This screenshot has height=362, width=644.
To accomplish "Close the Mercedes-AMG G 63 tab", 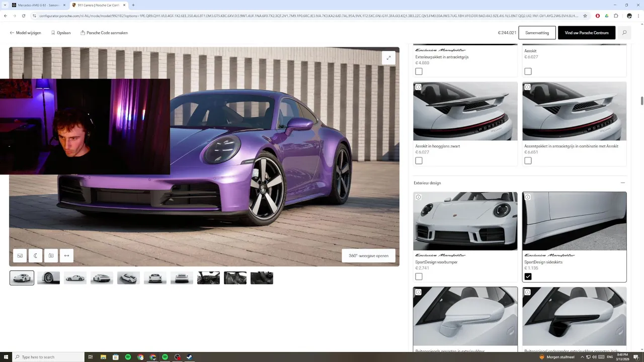I will [x=64, y=5].
